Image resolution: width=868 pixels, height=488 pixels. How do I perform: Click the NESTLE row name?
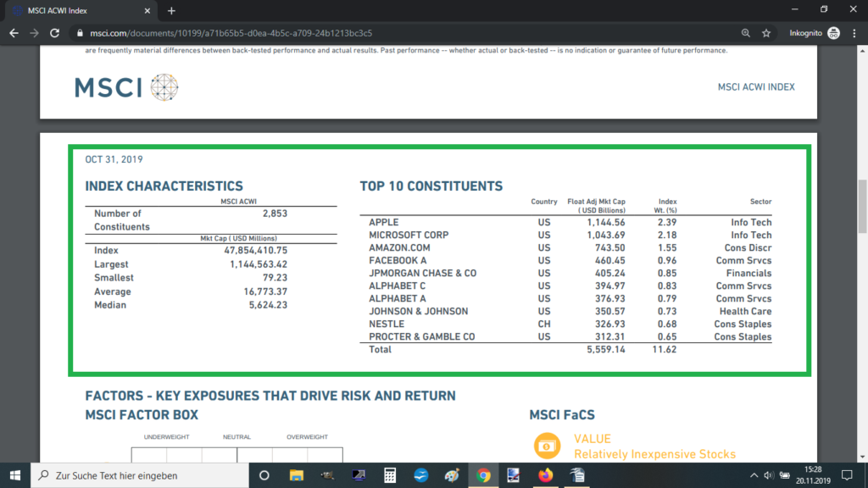click(387, 324)
